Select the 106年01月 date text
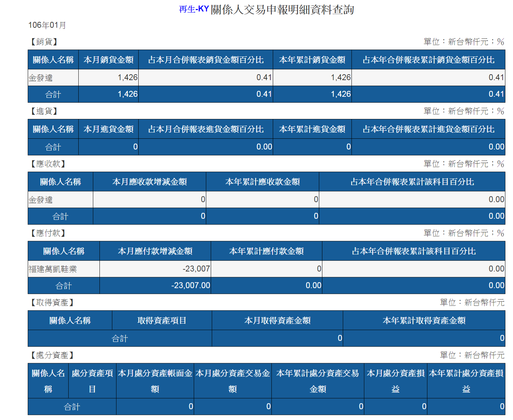The width and height of the screenshot is (513, 420). pos(47,25)
